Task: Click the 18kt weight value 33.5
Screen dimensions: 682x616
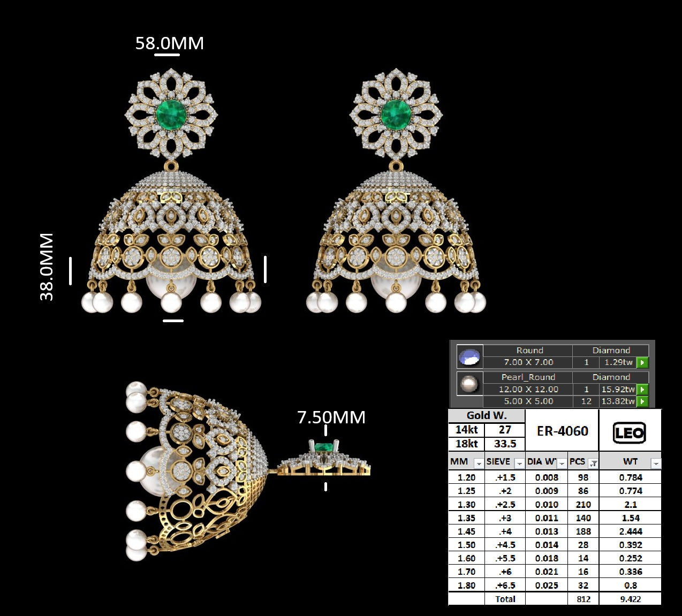Action: click(x=505, y=444)
